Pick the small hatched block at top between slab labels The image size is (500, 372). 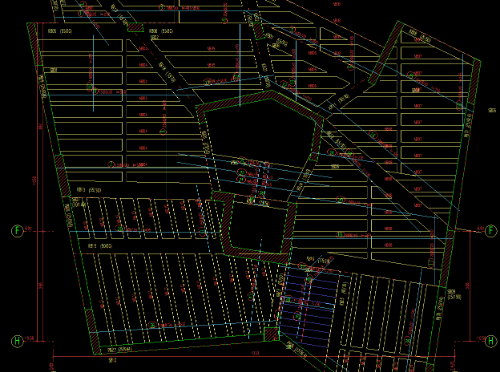coord(135,27)
